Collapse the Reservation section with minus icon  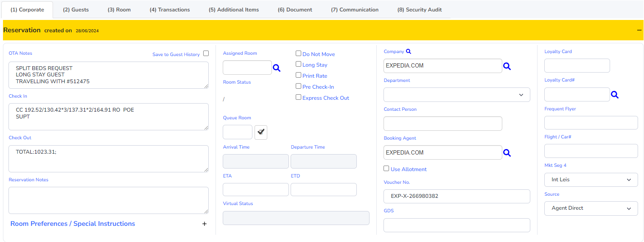(639, 30)
